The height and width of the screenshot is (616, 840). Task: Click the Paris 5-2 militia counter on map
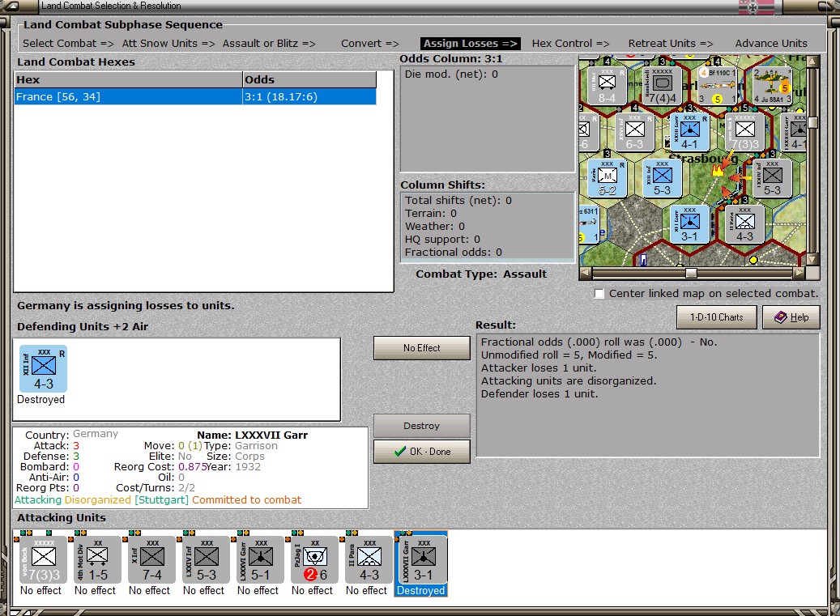(607, 178)
